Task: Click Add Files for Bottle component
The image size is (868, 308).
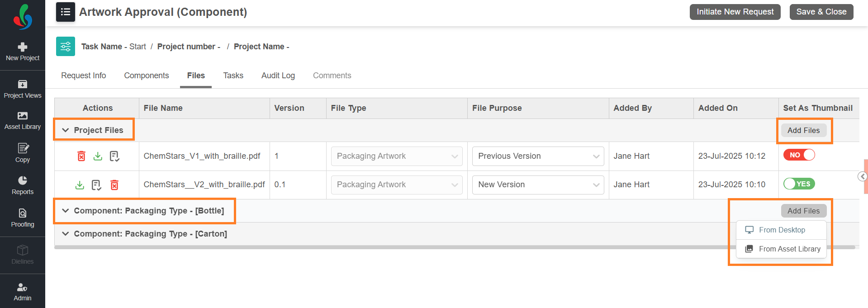Action: (804, 211)
